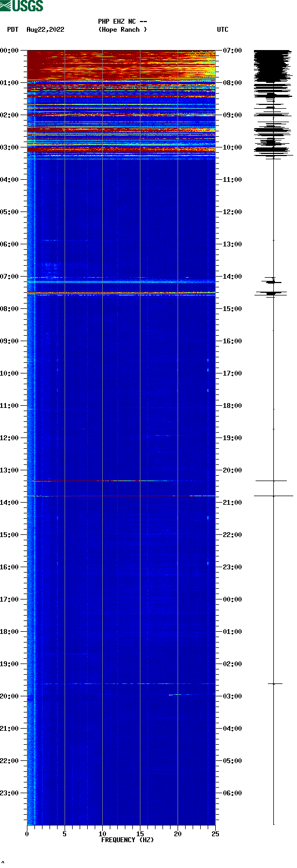
Task: Click the 14:00 UTC time label
Action: click(232, 277)
